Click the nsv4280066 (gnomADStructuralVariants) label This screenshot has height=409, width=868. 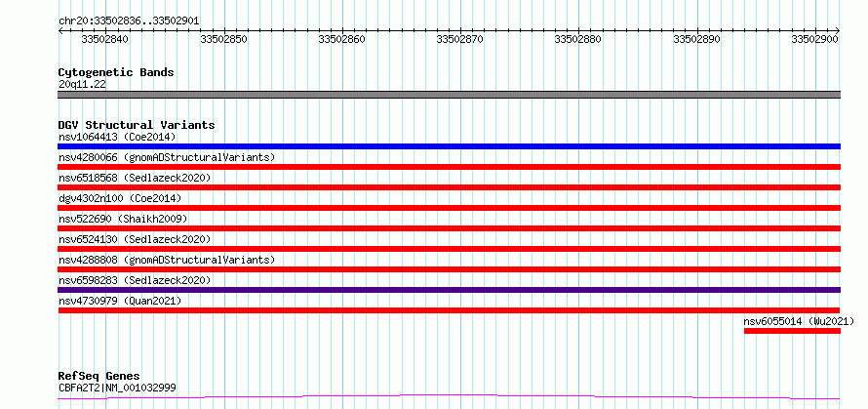[167, 157]
